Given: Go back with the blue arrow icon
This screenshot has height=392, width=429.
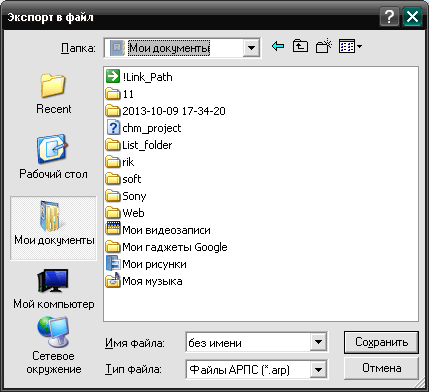Looking at the screenshot, I should [x=278, y=46].
